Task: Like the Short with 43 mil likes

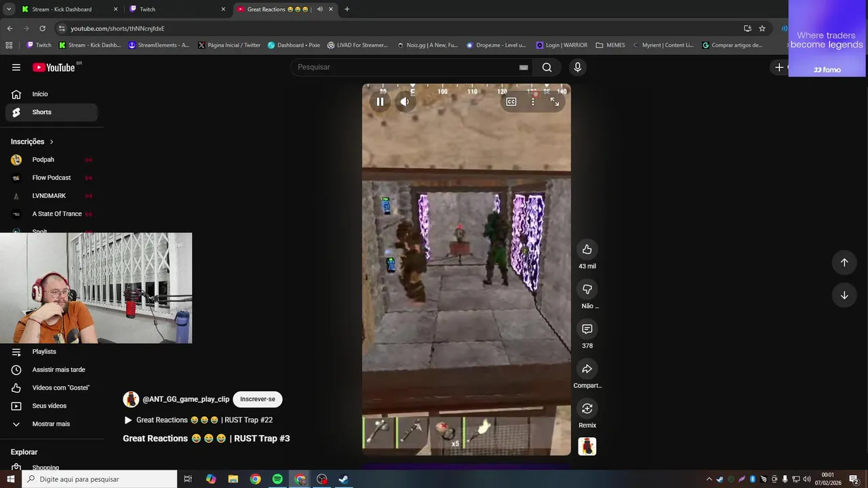Action: tap(587, 249)
